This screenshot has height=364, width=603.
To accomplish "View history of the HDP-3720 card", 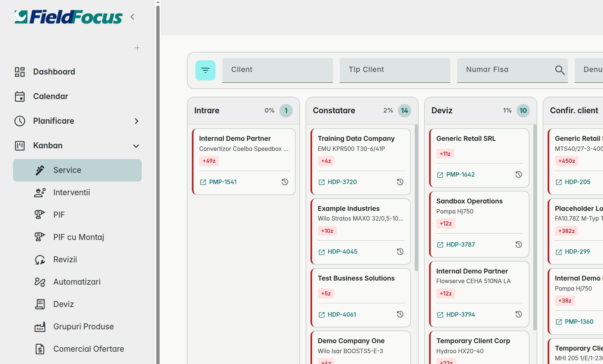I will (400, 182).
